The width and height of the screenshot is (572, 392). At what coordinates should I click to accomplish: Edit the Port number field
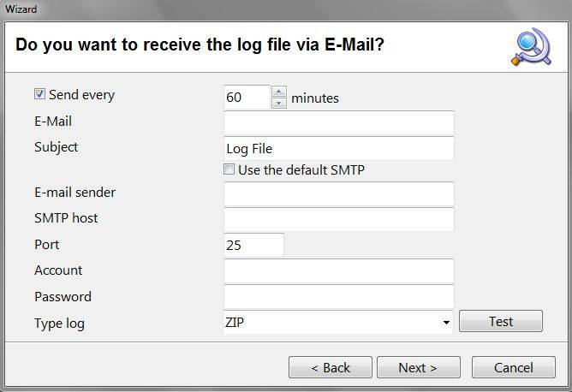pyautogui.click(x=253, y=245)
